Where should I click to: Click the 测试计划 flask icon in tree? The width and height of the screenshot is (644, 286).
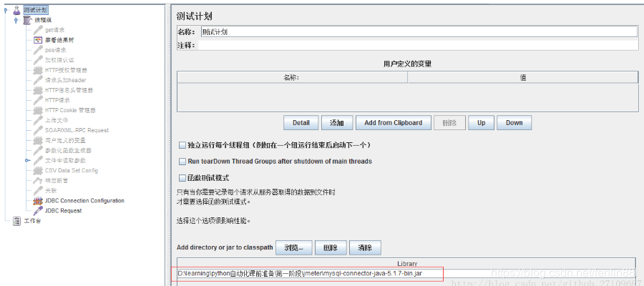click(x=16, y=10)
